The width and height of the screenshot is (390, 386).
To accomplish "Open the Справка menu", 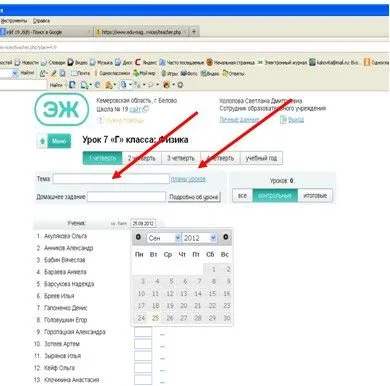I will (x=41, y=21).
